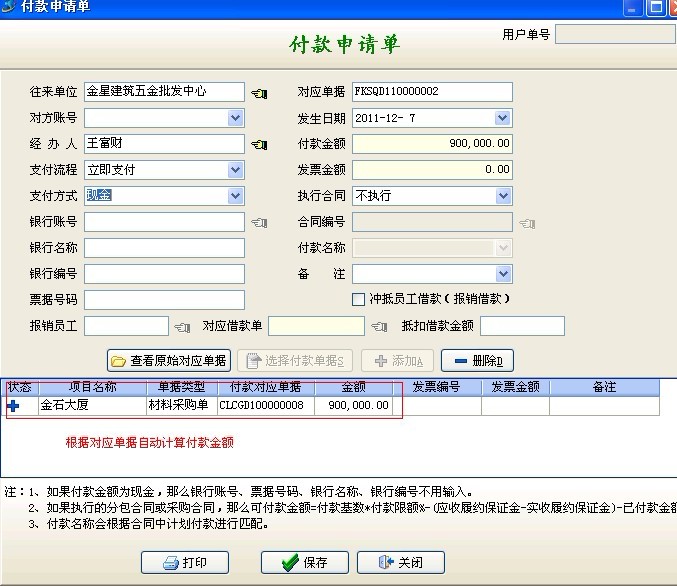Click the lookup icon beside 报销员工 field

pos(182,327)
